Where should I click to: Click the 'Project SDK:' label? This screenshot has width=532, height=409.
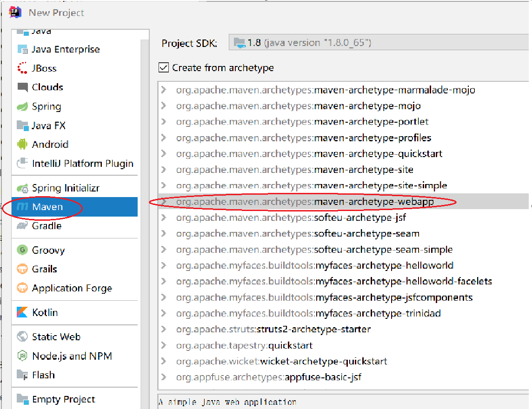point(189,43)
